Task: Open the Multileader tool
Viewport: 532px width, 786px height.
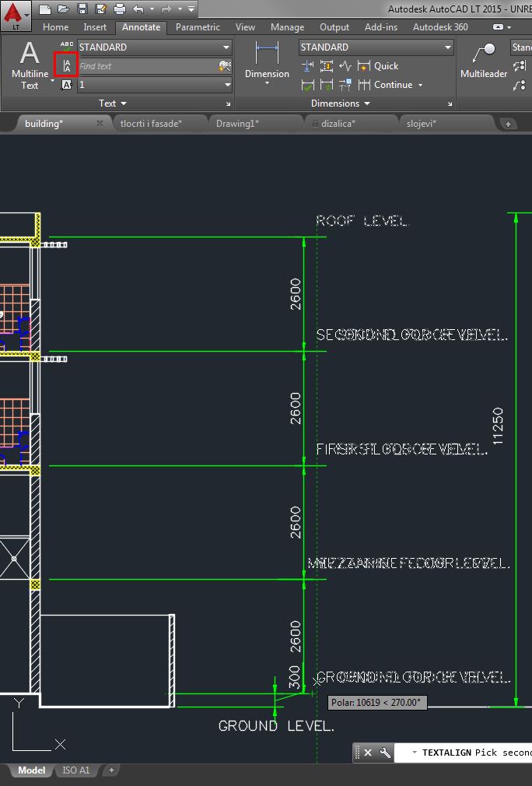Action: pyautogui.click(x=484, y=61)
